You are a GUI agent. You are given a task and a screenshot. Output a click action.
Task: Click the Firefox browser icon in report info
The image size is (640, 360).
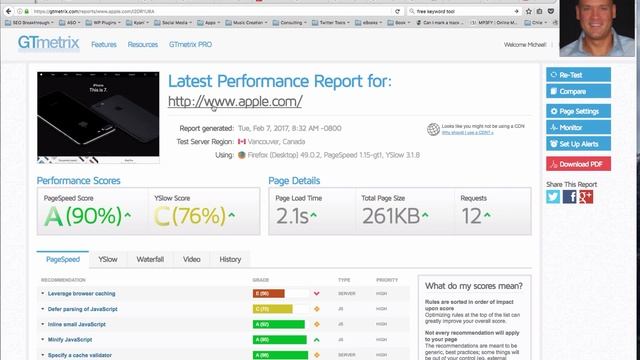point(242,155)
